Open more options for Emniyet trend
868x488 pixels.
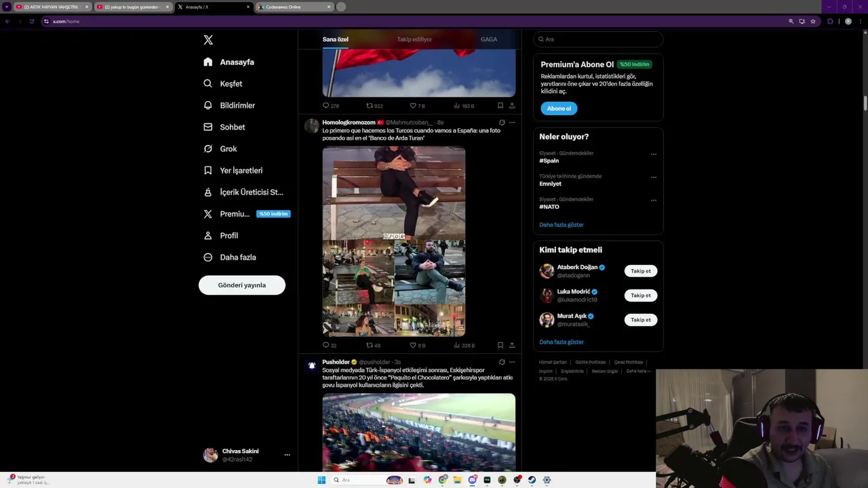point(654,177)
